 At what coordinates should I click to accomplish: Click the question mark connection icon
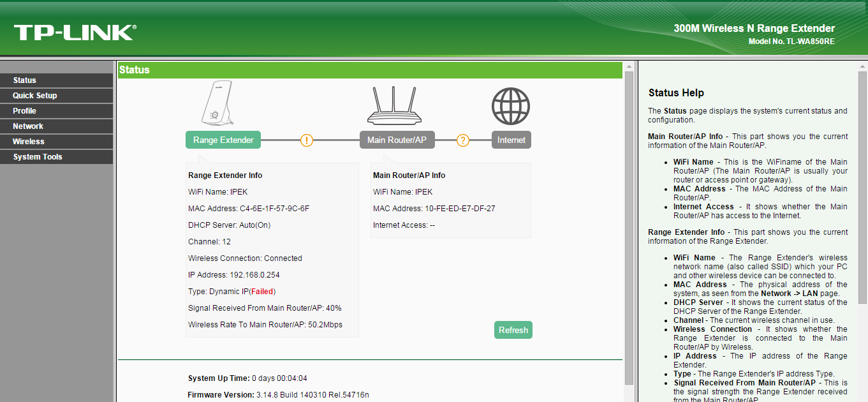pyautogui.click(x=464, y=140)
